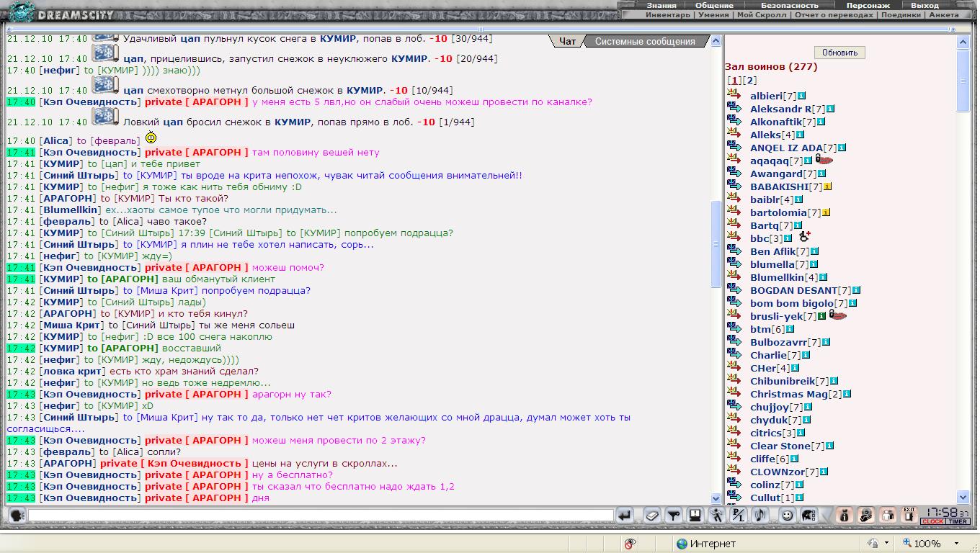Viewport: 980px width, 553px height.
Task: Click private message icon beside Aleksandr R
Action: click(x=734, y=109)
